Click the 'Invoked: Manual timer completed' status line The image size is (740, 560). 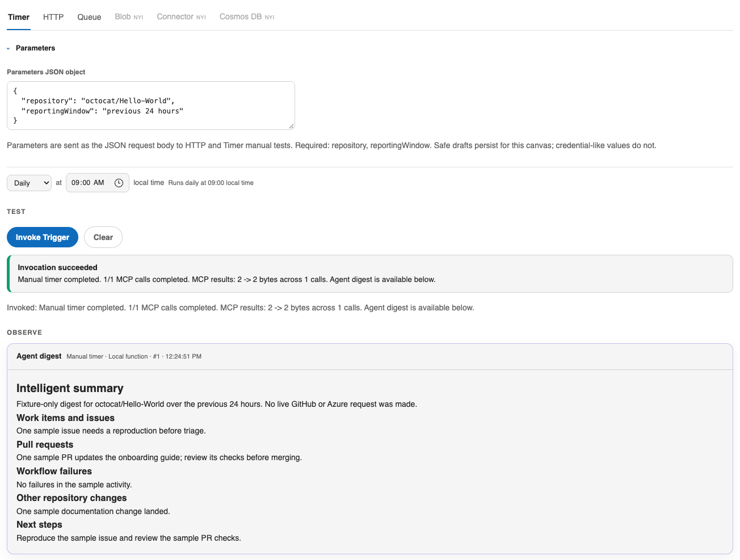click(x=241, y=308)
